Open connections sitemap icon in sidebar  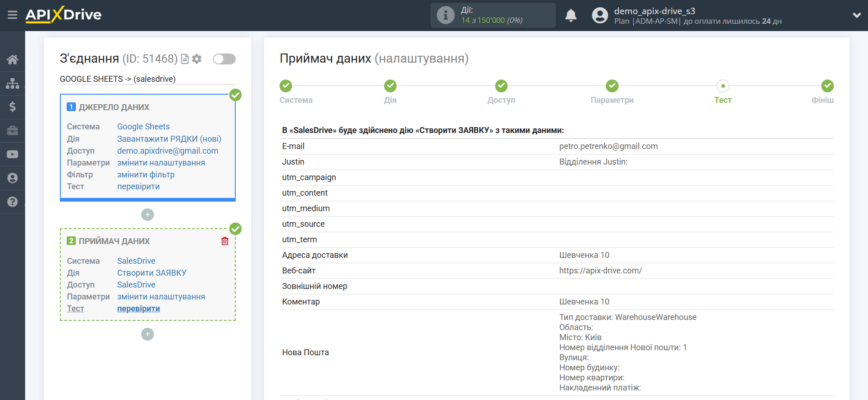point(12,83)
